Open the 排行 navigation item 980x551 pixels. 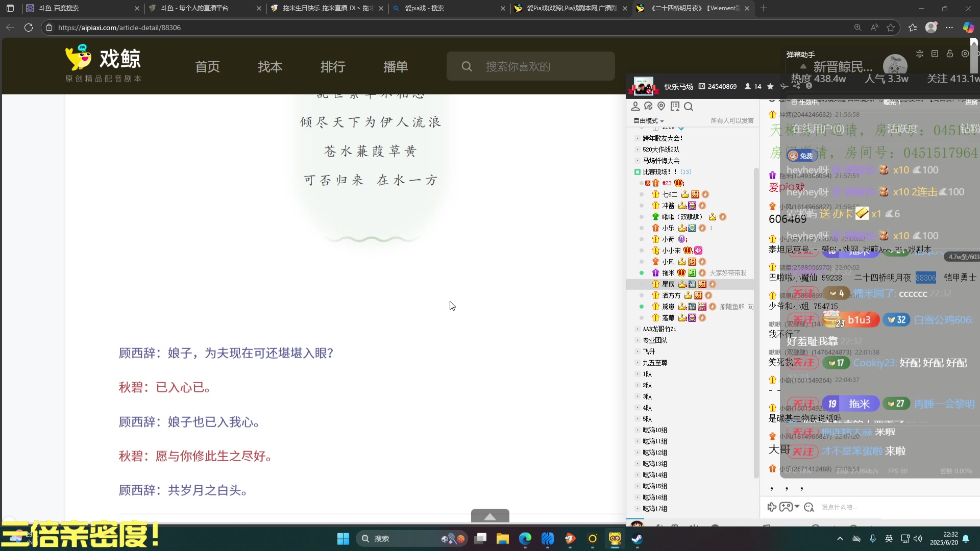pyautogui.click(x=333, y=67)
